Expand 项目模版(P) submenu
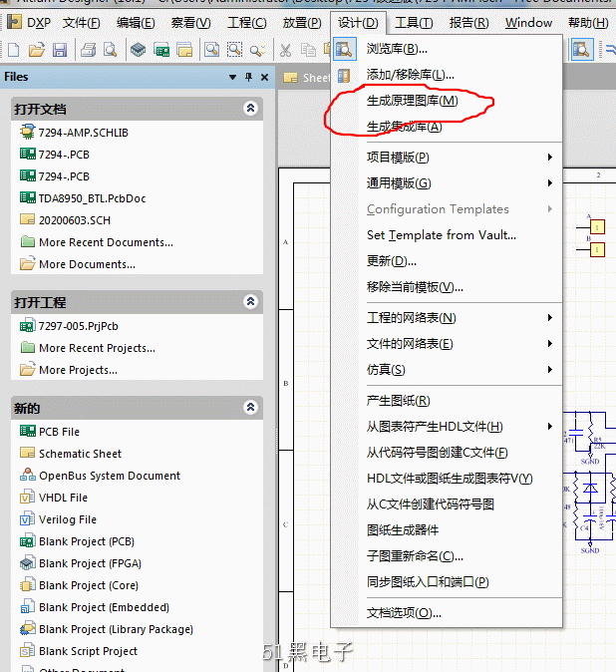Image resolution: width=616 pixels, height=672 pixels. [447, 158]
